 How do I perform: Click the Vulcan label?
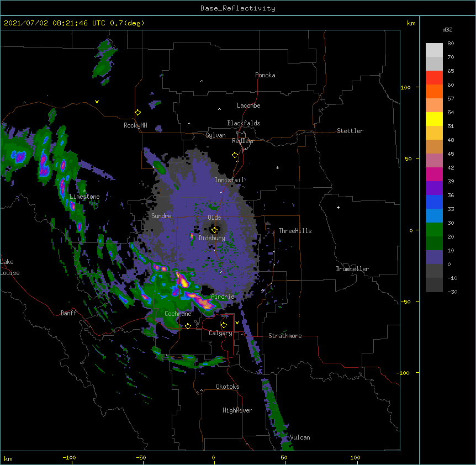[x=300, y=437]
